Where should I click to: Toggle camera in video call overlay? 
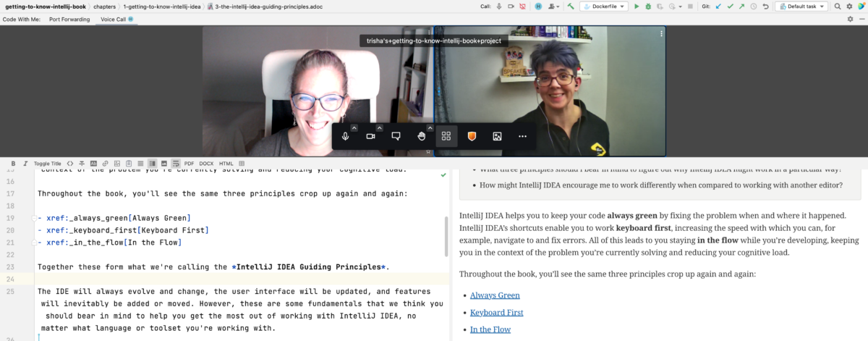[x=371, y=136]
